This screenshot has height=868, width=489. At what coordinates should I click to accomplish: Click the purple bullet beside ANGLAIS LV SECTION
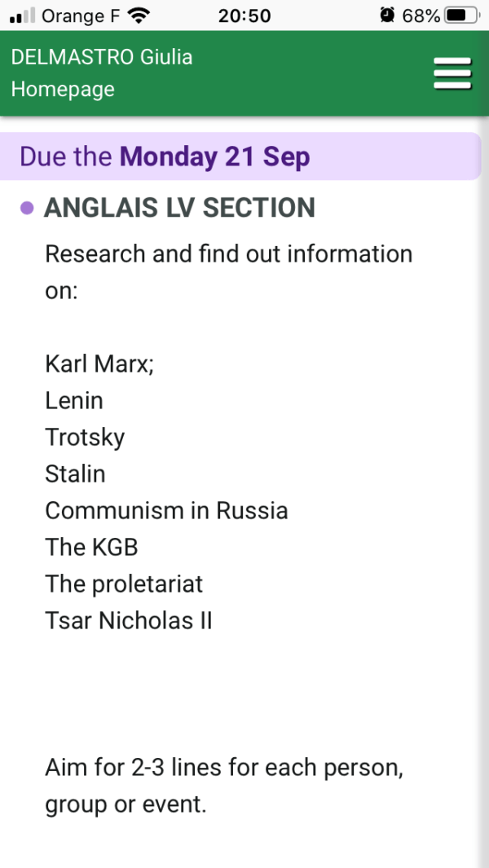(x=27, y=208)
